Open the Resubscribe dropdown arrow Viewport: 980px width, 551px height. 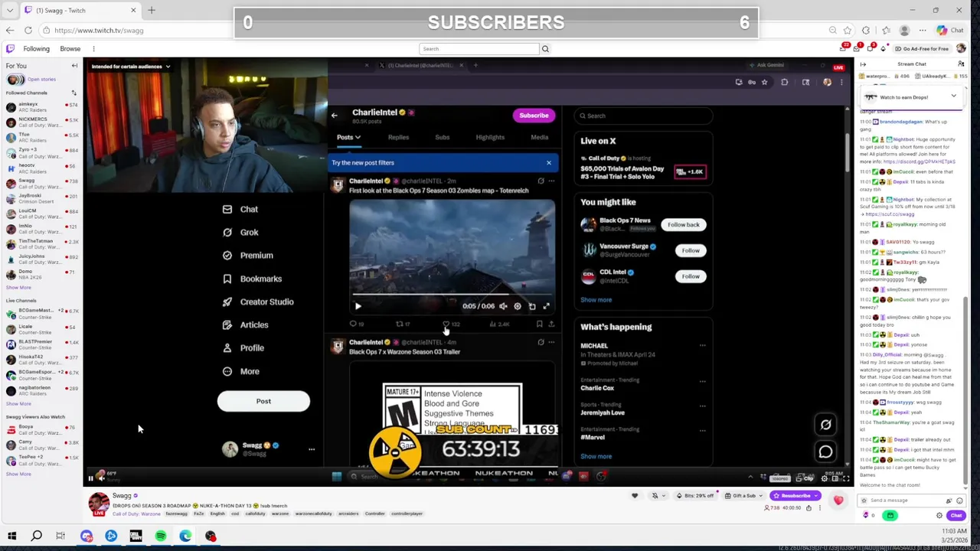[817, 496]
